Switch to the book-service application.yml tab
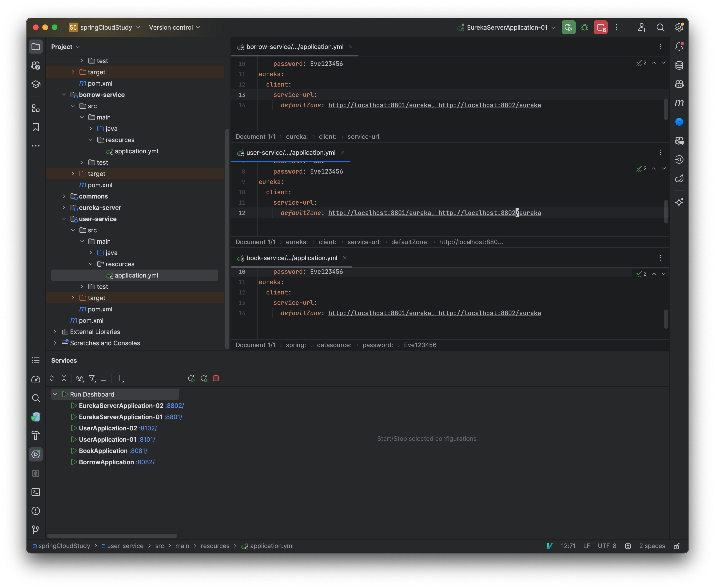This screenshot has height=588, width=715. (291, 258)
